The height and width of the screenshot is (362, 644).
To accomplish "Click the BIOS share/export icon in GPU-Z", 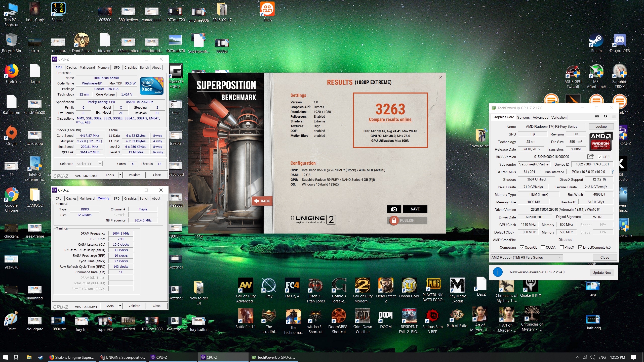I will pyautogui.click(x=590, y=156).
